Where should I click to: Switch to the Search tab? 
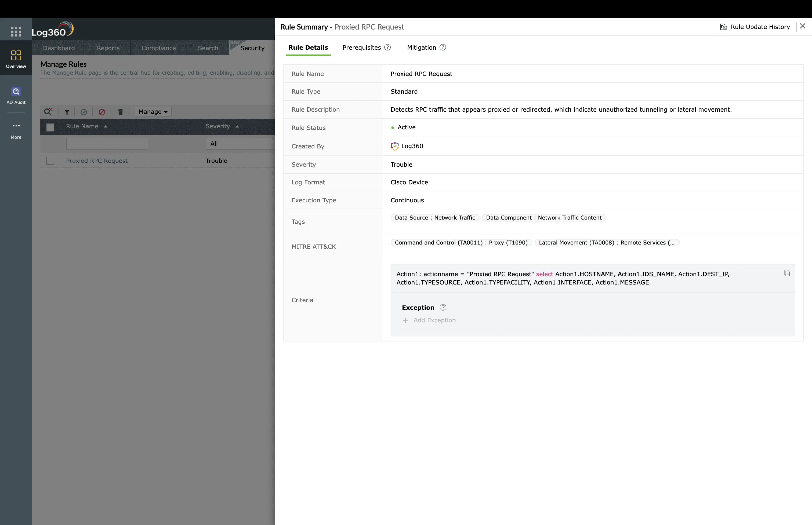point(208,48)
